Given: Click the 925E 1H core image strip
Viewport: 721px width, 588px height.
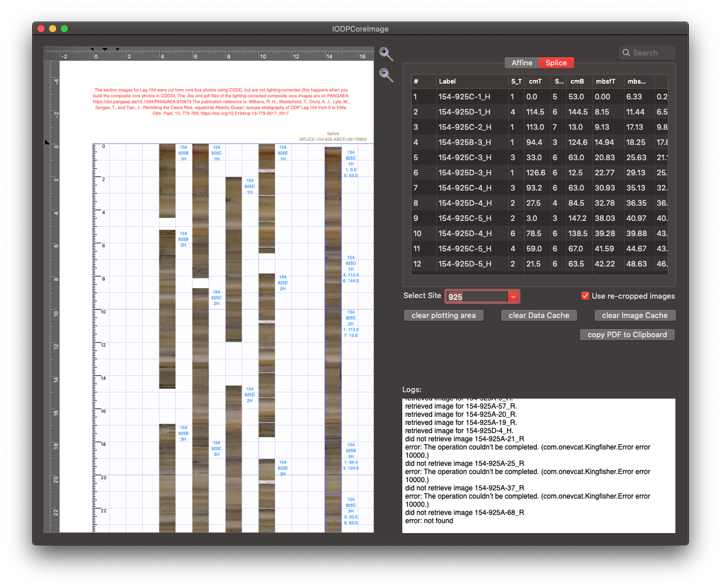Looking at the screenshot, I should coord(267,199).
